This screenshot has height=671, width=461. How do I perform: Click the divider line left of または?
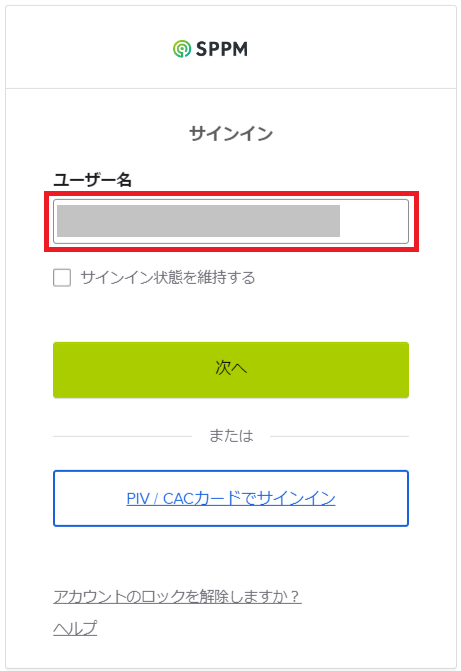click(122, 436)
